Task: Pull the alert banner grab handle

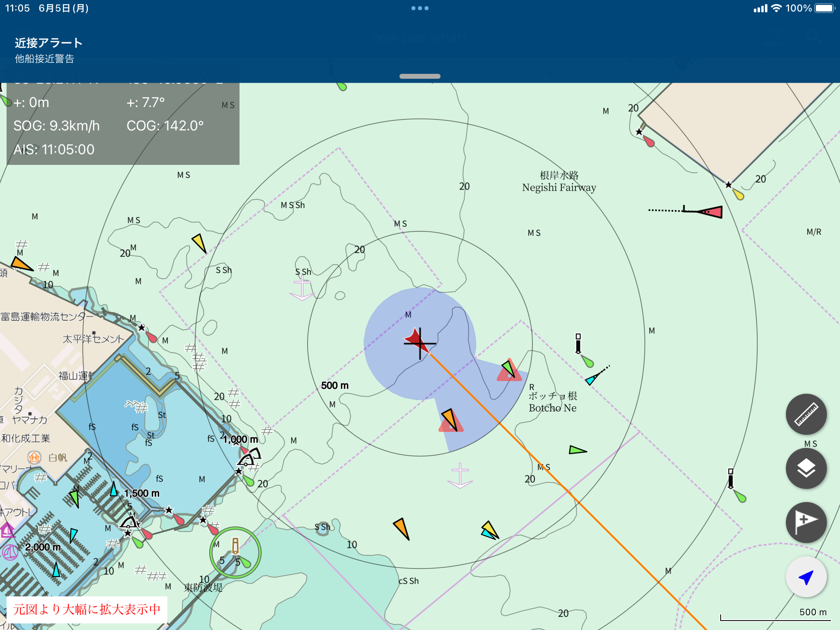Action: coord(420,76)
